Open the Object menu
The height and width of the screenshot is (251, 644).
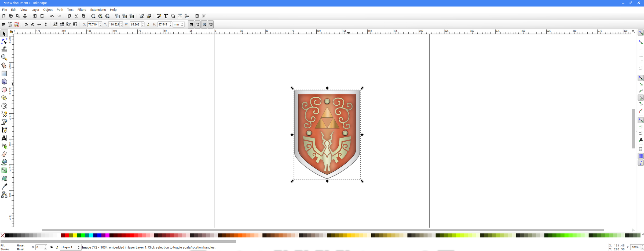pos(48,10)
